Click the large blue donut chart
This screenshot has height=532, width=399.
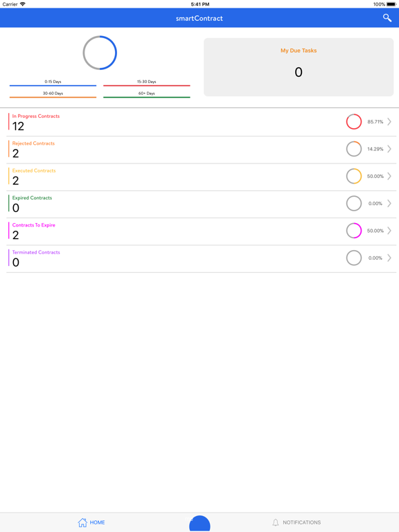(x=100, y=53)
